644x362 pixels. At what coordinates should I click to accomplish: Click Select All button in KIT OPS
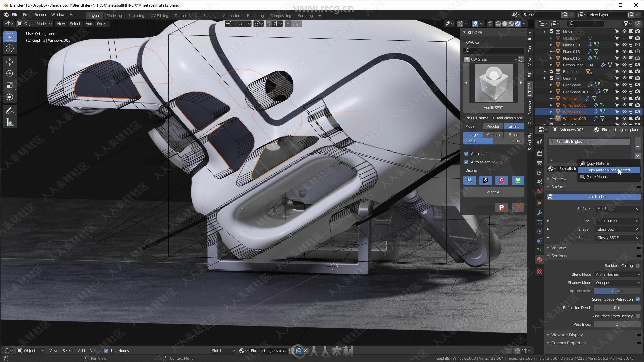[x=493, y=191]
